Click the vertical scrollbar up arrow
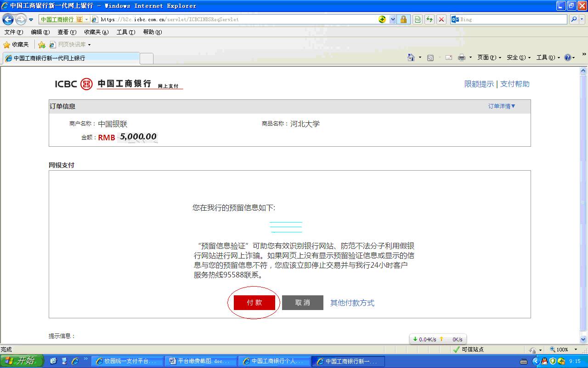This screenshot has height=368, width=588. [583, 70]
